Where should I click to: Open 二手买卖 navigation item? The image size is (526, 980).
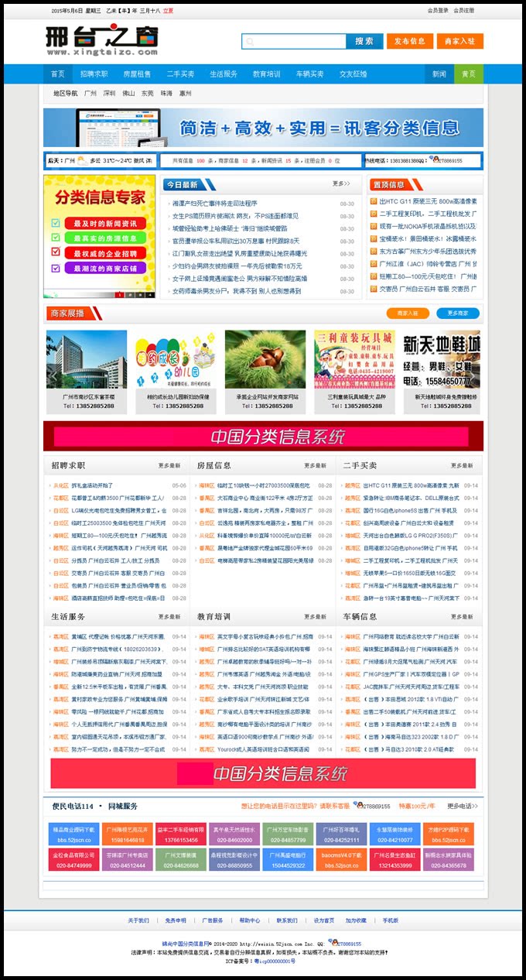click(x=180, y=74)
